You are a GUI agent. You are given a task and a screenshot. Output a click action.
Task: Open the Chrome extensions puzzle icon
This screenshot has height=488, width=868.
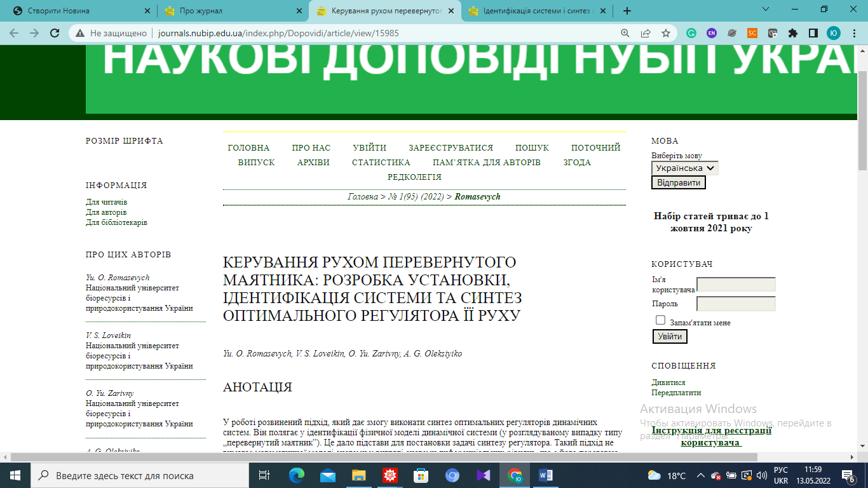[792, 33]
